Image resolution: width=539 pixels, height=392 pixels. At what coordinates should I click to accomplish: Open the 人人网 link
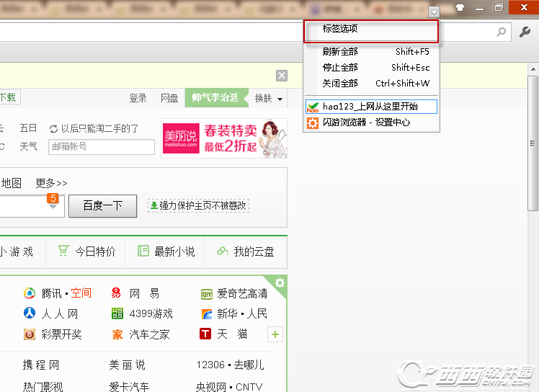[x=60, y=313]
